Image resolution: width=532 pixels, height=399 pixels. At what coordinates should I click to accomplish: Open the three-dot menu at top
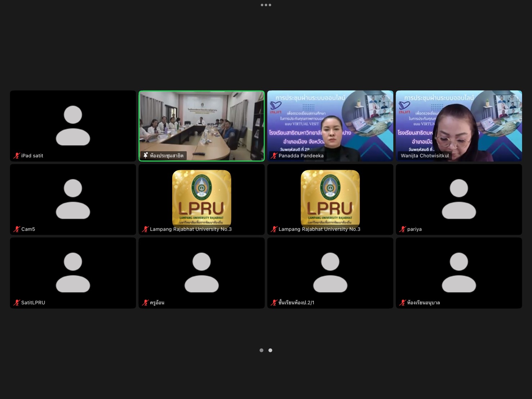(x=266, y=5)
